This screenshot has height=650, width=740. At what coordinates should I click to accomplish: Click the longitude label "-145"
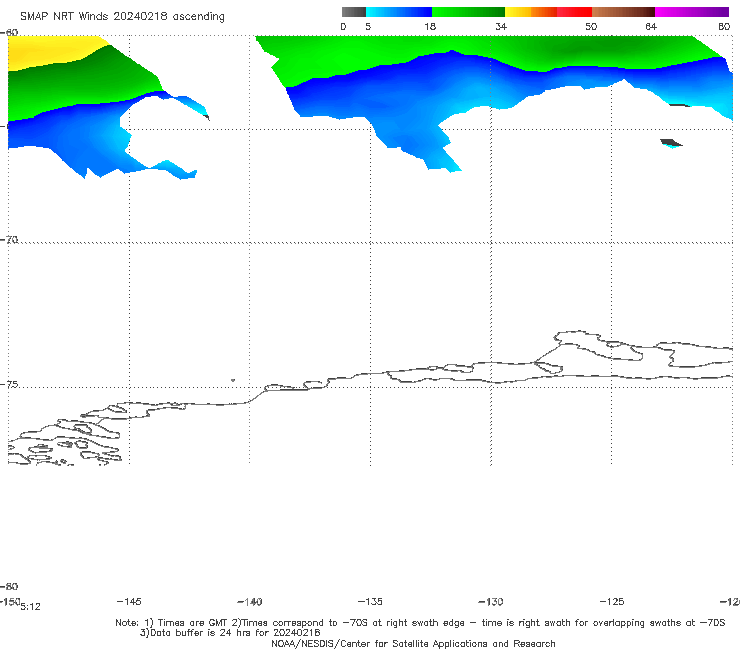pos(129,602)
